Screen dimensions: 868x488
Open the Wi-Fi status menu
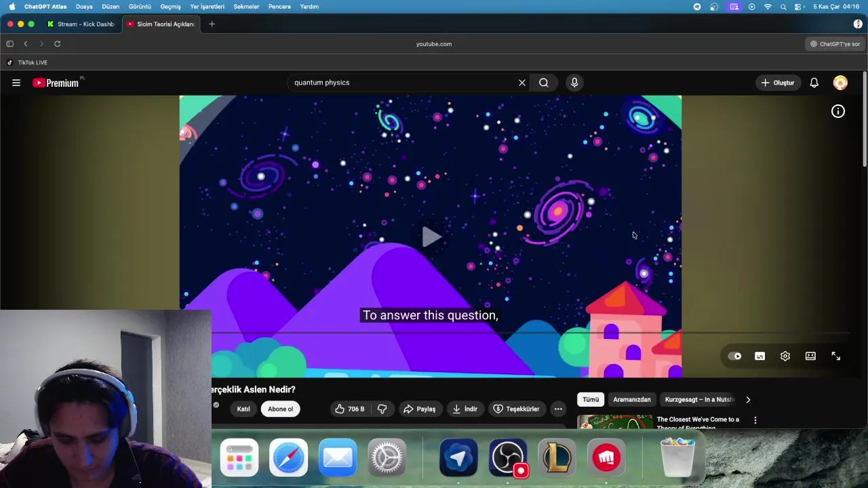pyautogui.click(x=768, y=6)
